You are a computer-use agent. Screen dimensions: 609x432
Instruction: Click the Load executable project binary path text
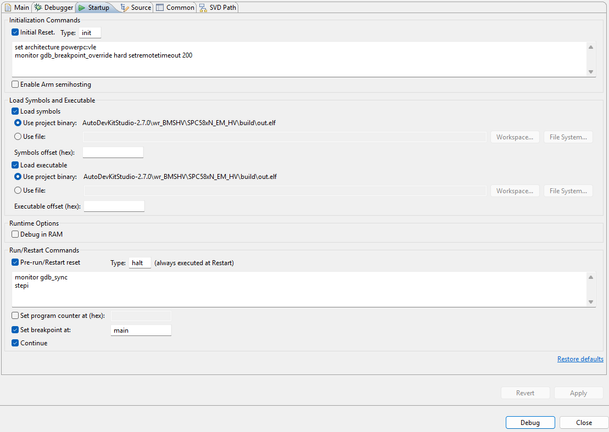pyautogui.click(x=180, y=177)
